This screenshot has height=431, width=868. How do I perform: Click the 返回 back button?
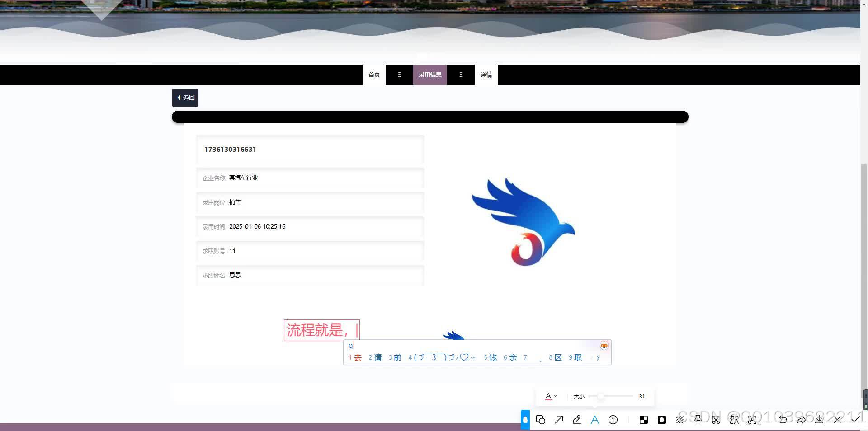coord(185,98)
